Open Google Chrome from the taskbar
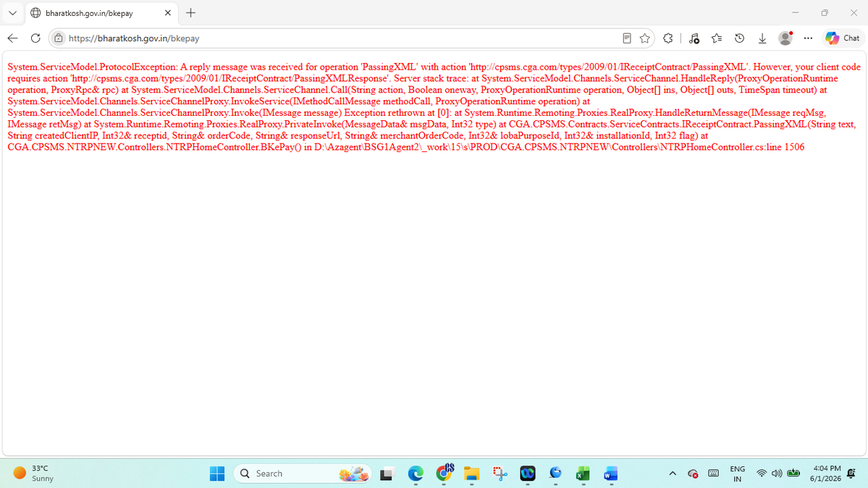Image resolution: width=868 pixels, height=488 pixels. 444,473
